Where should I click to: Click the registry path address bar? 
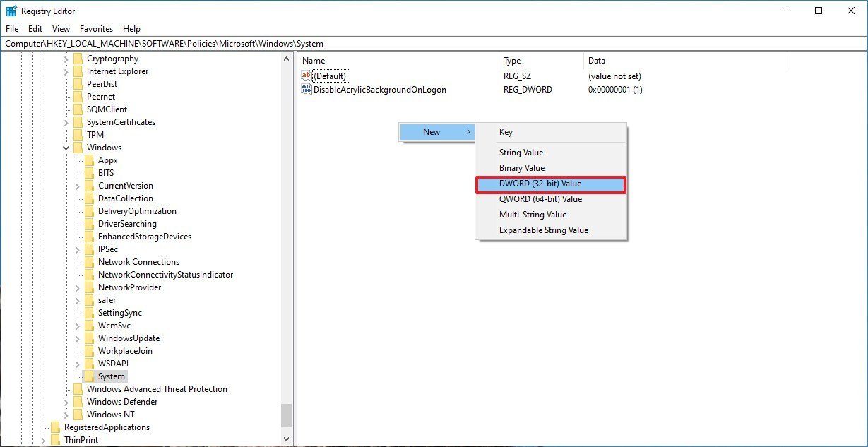pos(434,44)
